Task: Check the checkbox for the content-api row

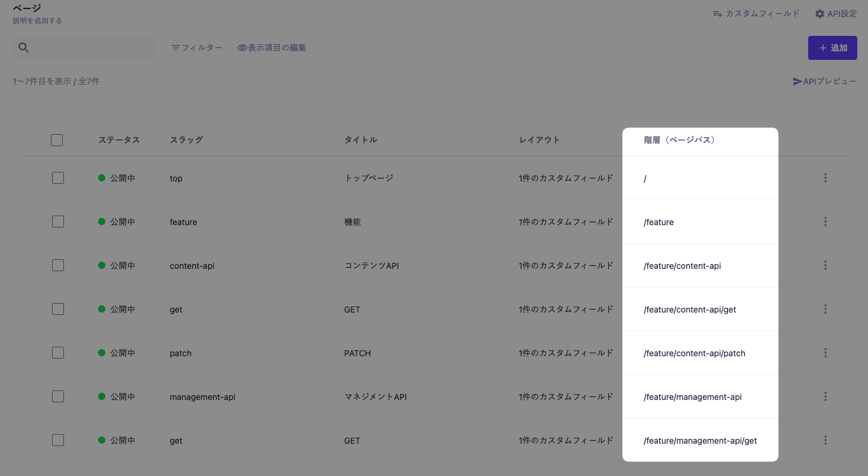Action: 57,265
